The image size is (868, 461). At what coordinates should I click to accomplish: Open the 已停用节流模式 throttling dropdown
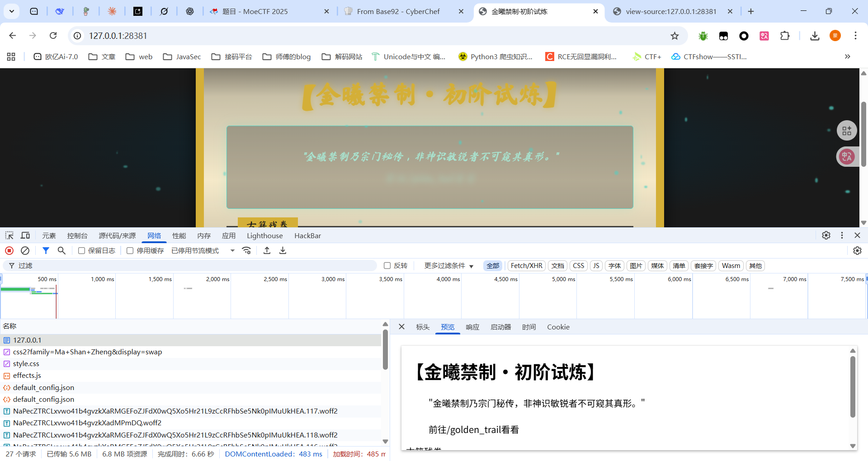pyautogui.click(x=203, y=251)
